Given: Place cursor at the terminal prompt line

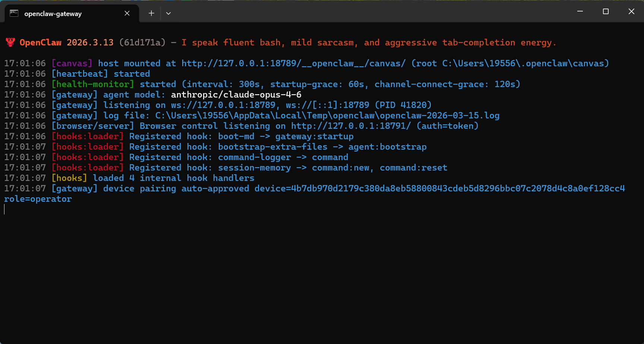Looking at the screenshot, I should click(4, 209).
